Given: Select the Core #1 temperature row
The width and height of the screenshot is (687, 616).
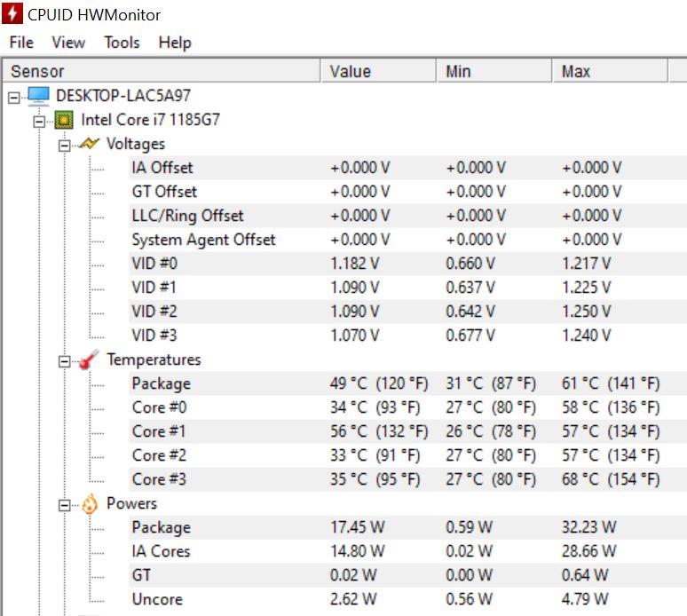Looking at the screenshot, I should [408, 431].
